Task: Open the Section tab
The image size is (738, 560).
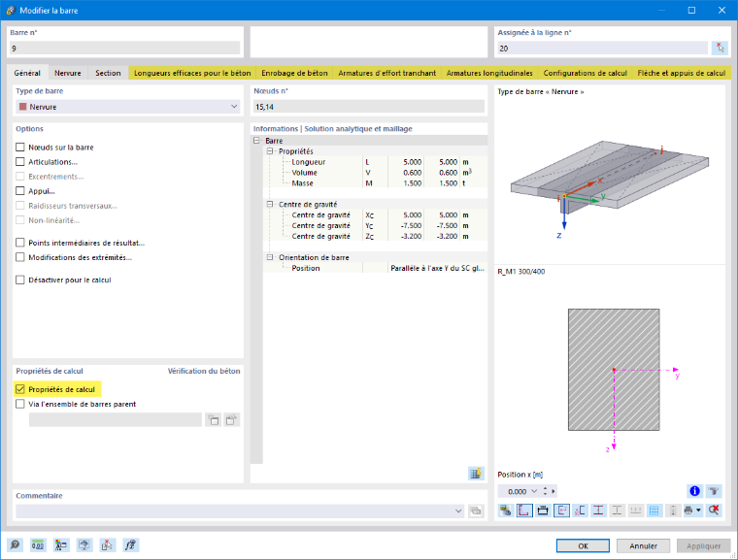Action: point(108,73)
